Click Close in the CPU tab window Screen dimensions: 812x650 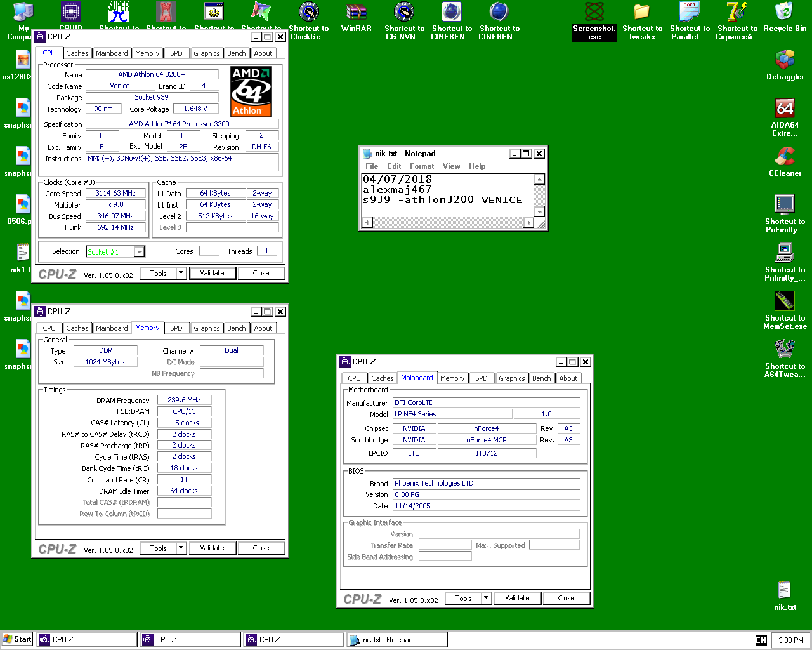(x=261, y=273)
